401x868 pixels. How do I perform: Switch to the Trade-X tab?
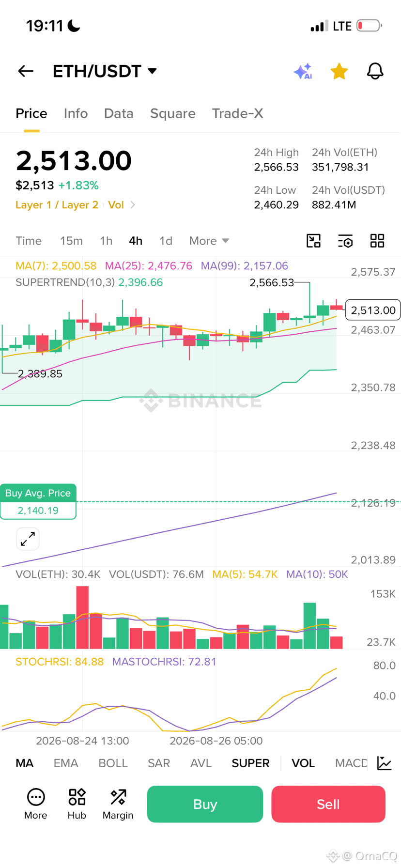click(237, 113)
